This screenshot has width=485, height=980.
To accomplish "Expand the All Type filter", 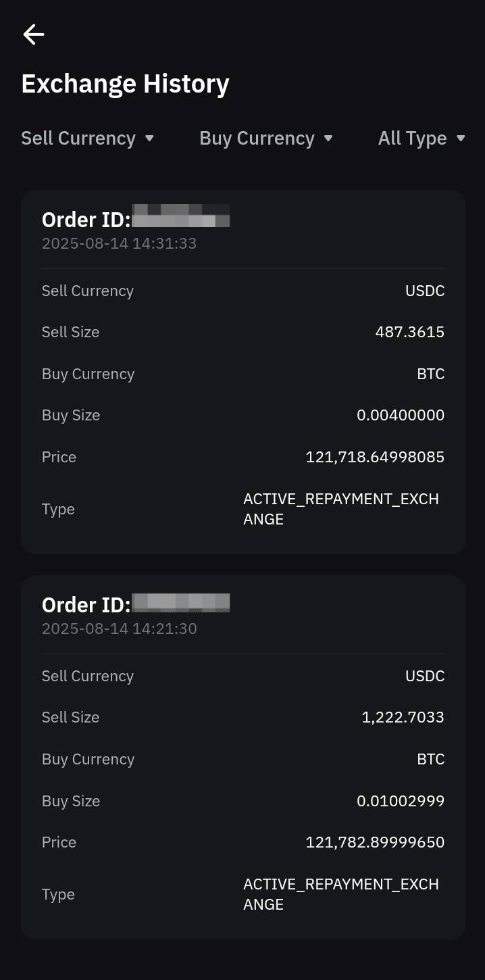I will (x=422, y=139).
